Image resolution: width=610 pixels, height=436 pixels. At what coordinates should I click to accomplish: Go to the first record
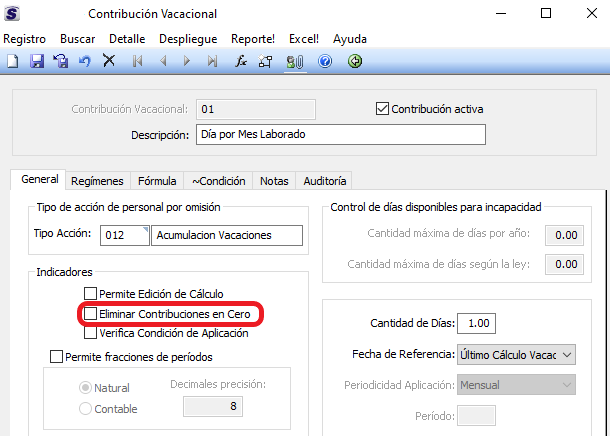138,61
